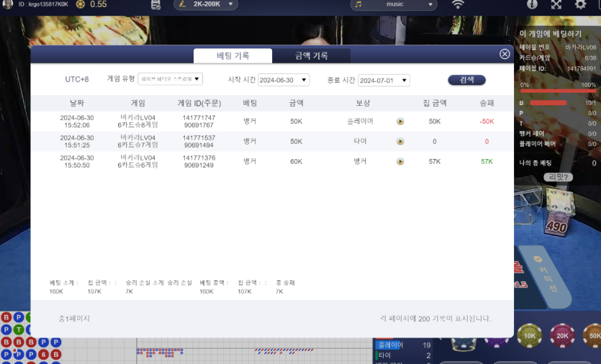
Task: Click the 플레이어 reward cell
Action: point(360,122)
